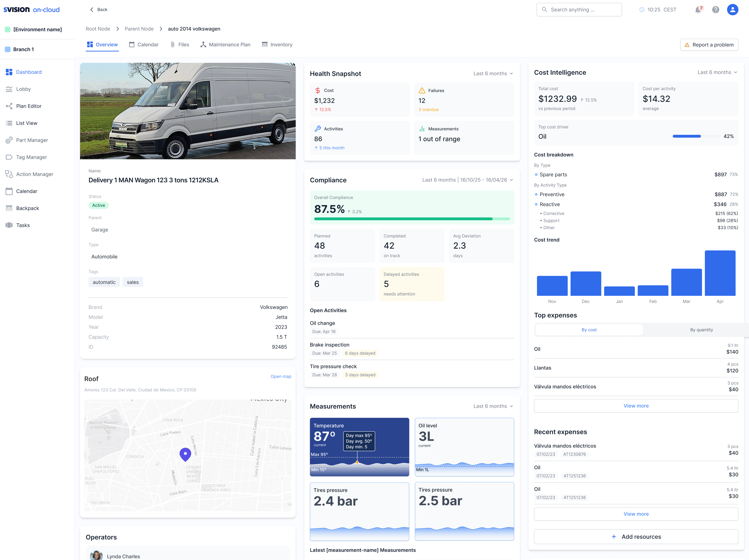Click the Parent Node breadcrumb
The width and height of the screenshot is (749, 560).
(139, 29)
